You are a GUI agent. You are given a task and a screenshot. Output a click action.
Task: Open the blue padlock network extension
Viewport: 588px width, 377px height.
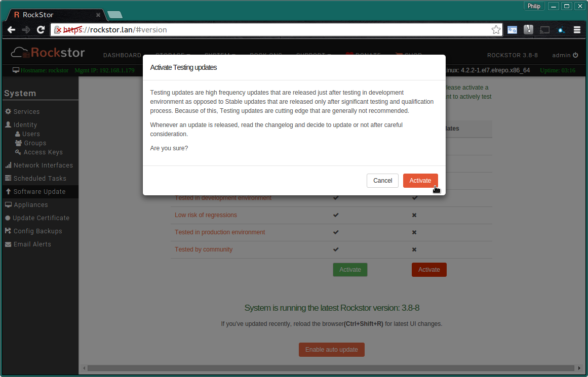click(561, 30)
